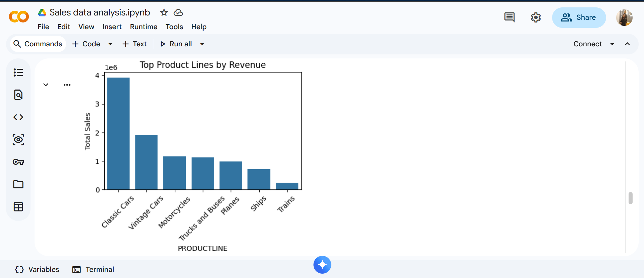The image size is (644, 278).
Task: Collapse the toolbar header with caret
Action: (x=627, y=44)
